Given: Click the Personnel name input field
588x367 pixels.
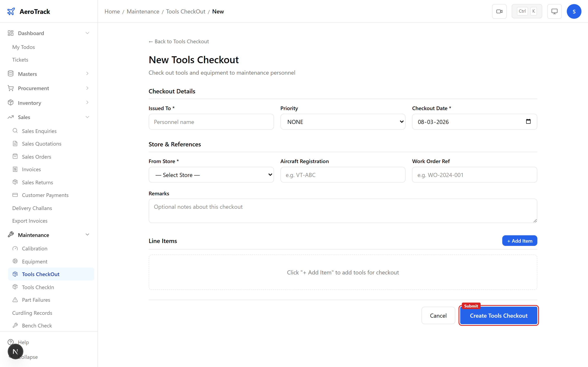Looking at the screenshot, I should pyautogui.click(x=211, y=122).
